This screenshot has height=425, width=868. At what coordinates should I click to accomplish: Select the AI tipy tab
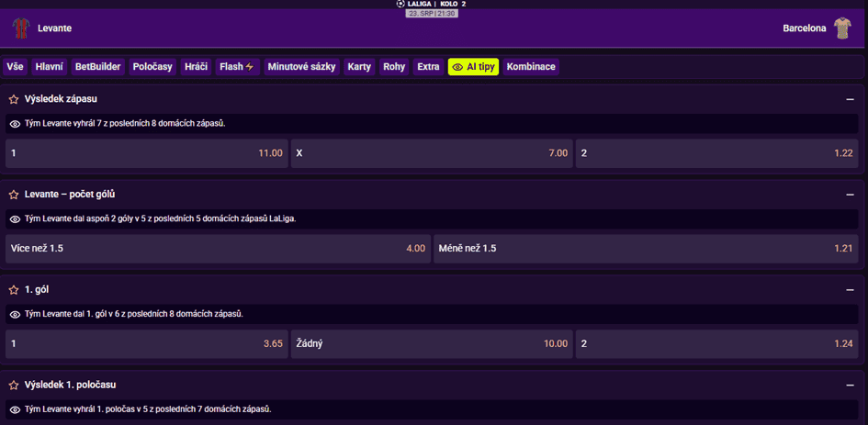pyautogui.click(x=473, y=67)
